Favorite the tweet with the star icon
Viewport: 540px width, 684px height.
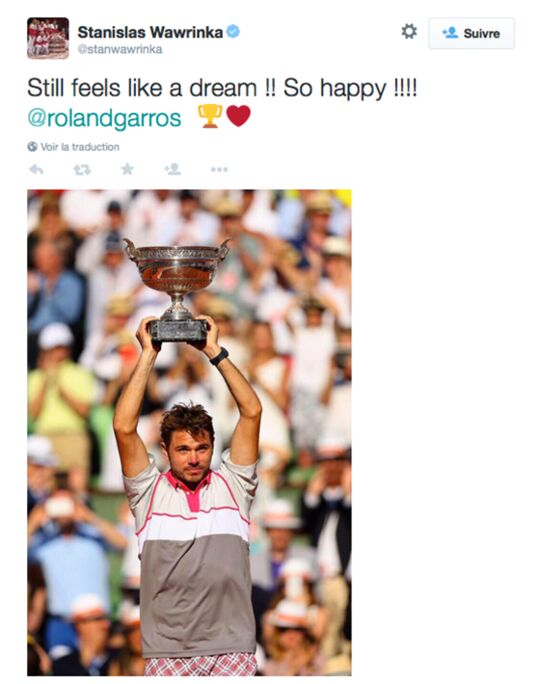tap(127, 169)
